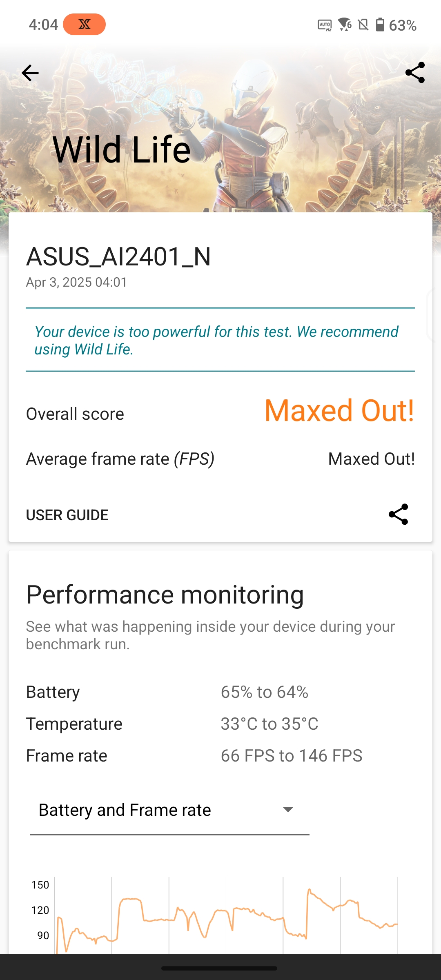Open the USER GUIDE link
This screenshot has width=441, height=980.
tap(67, 515)
